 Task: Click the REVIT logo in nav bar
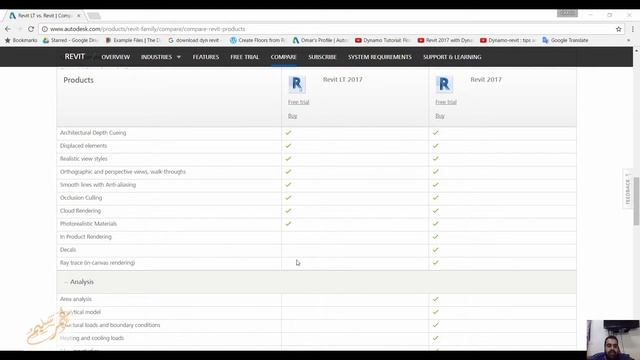click(75, 57)
